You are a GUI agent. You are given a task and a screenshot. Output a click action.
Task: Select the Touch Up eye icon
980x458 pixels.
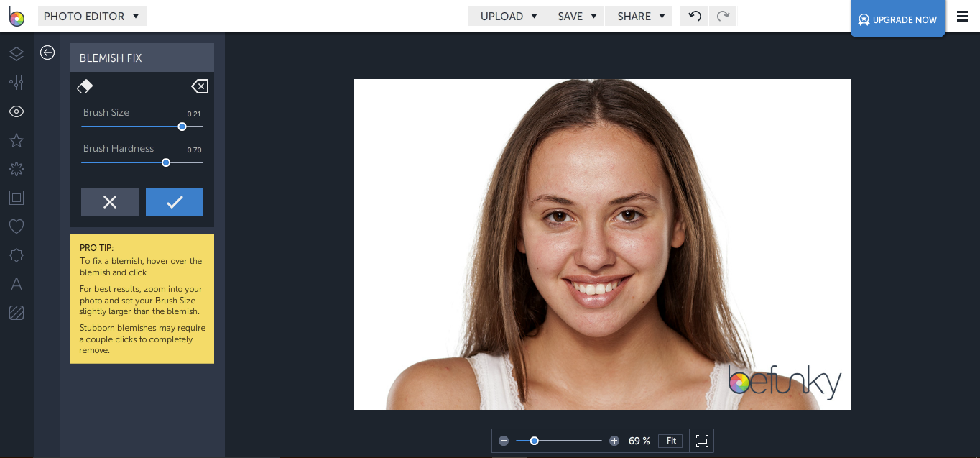point(17,111)
